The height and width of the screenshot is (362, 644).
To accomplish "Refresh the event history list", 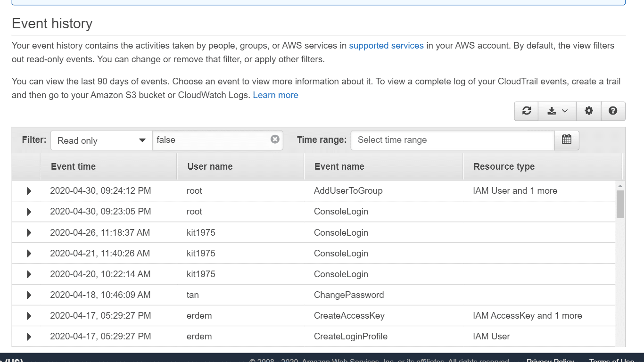I will pyautogui.click(x=527, y=111).
